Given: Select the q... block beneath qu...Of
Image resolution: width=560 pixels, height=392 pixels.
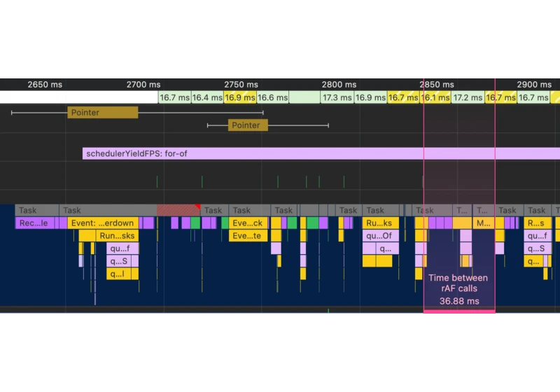Looking at the screenshot, I should pos(387,248).
